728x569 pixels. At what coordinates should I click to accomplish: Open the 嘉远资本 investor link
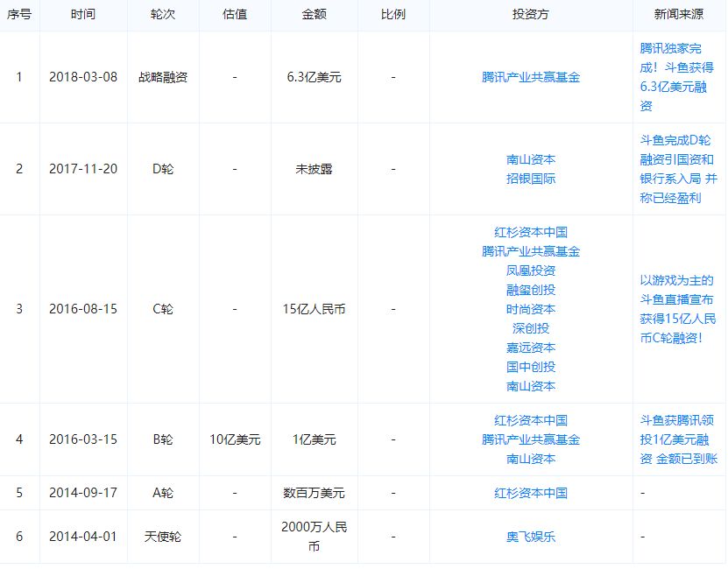point(531,348)
